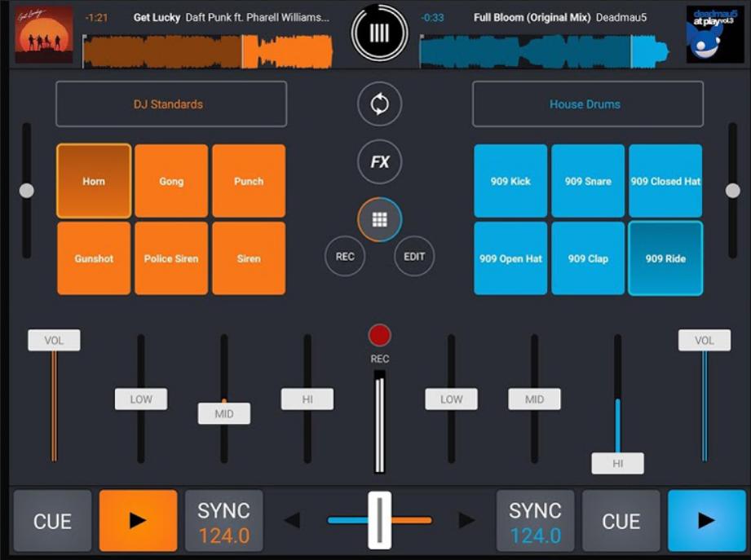Click the red record circle icon
The image size is (751, 560).
tap(380, 336)
